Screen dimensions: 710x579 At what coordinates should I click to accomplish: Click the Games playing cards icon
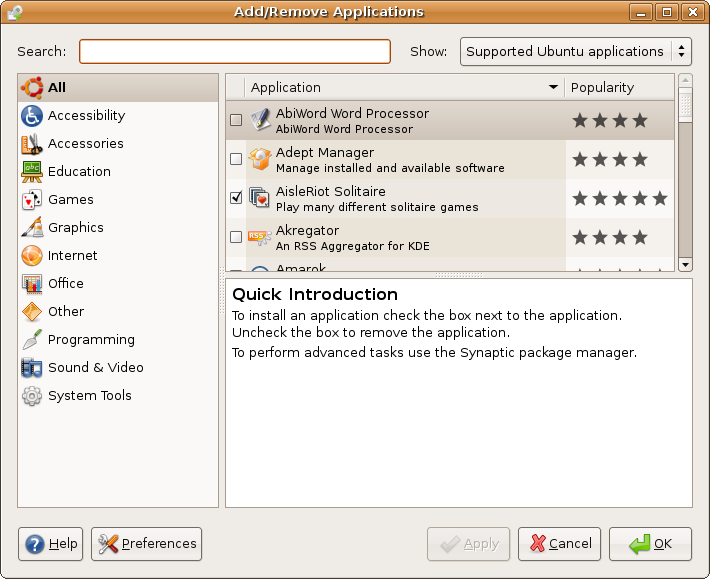pyautogui.click(x=32, y=200)
